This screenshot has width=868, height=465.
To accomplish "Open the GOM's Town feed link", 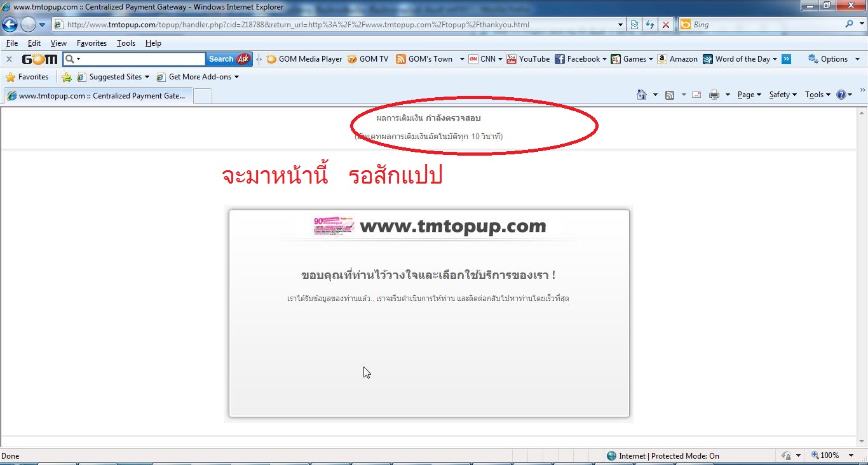I will (424, 59).
